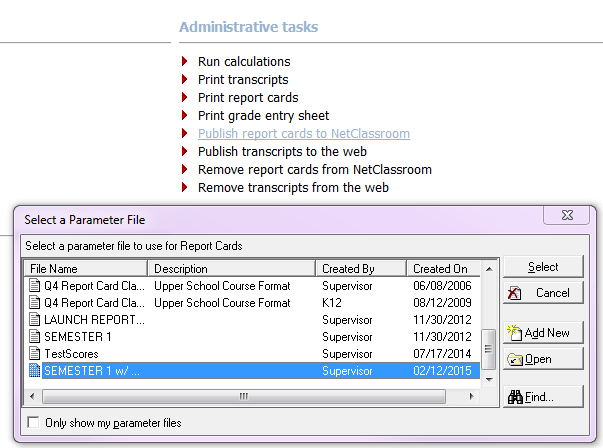
Task: Click the red arrow beside Remove transcripts from the web
Action: coord(185,187)
